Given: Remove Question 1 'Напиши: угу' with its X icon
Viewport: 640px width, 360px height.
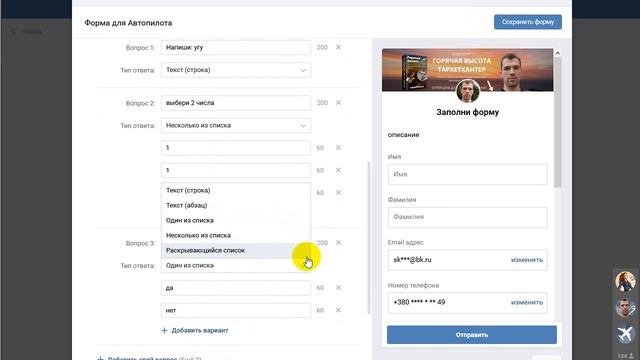Looking at the screenshot, I should [338, 47].
